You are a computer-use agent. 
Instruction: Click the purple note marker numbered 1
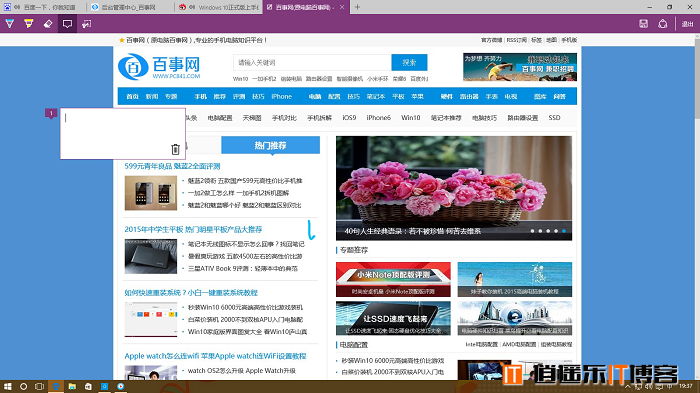[51, 113]
